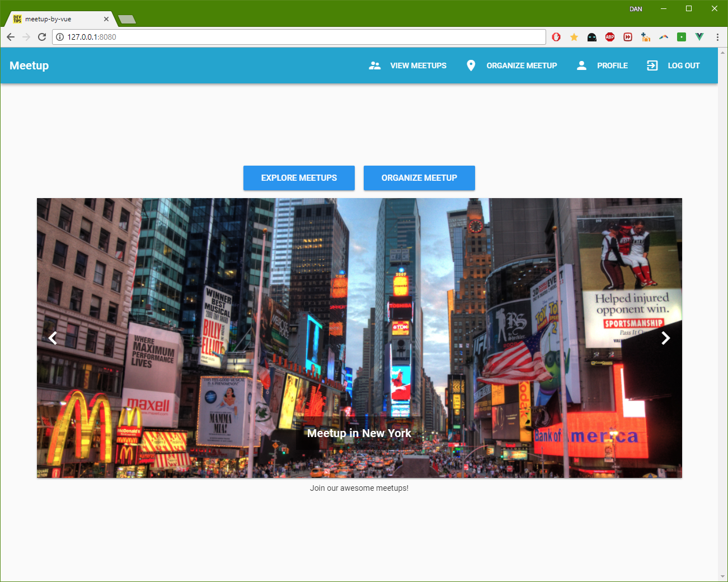This screenshot has width=728, height=582.
Task: Open the Opera-style red extension icon
Action: point(556,37)
